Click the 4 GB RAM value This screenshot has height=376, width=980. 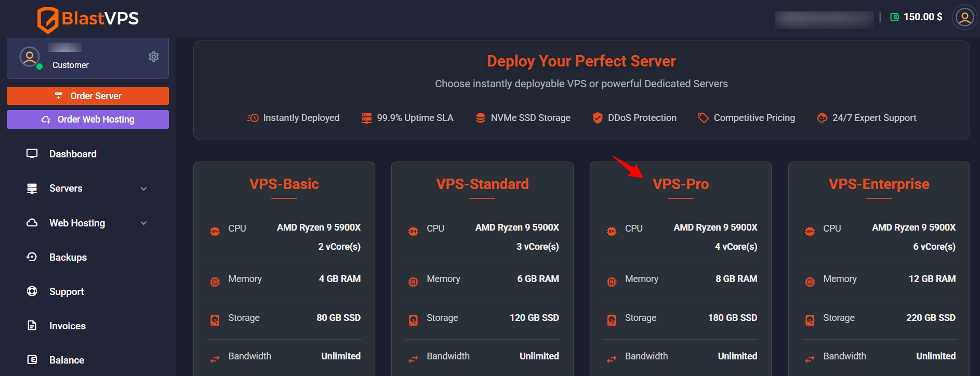tap(340, 279)
